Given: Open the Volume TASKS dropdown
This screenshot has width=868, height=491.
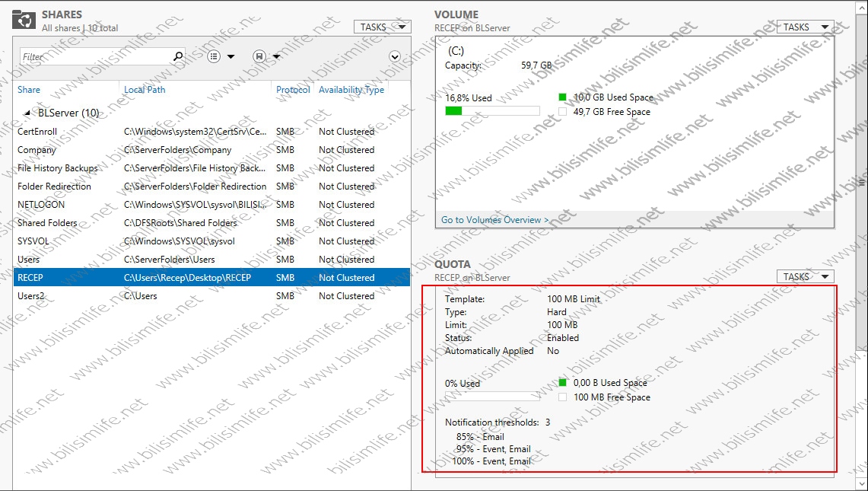Looking at the screenshot, I should coord(806,27).
